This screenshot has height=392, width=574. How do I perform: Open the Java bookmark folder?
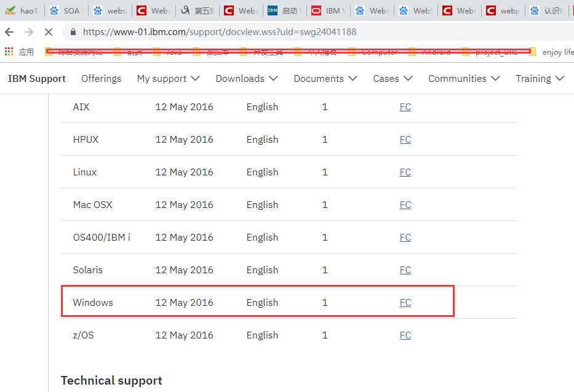click(x=169, y=52)
